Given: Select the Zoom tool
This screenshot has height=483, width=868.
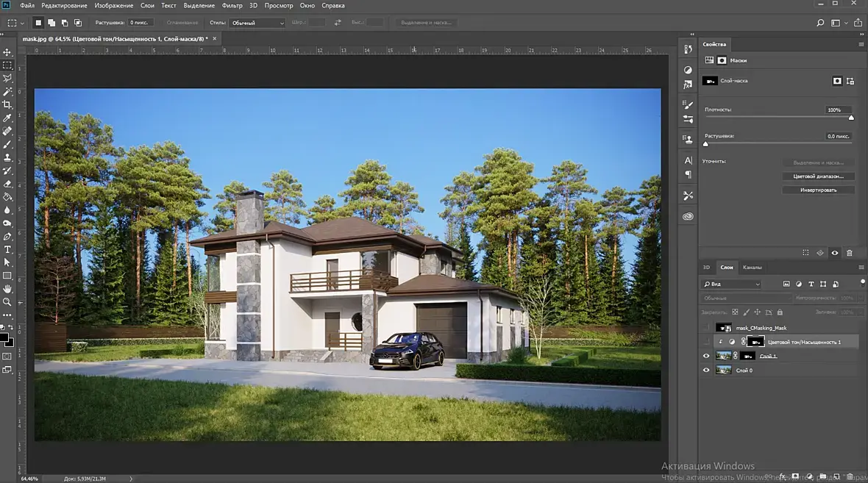Looking at the screenshot, I should [x=7, y=302].
